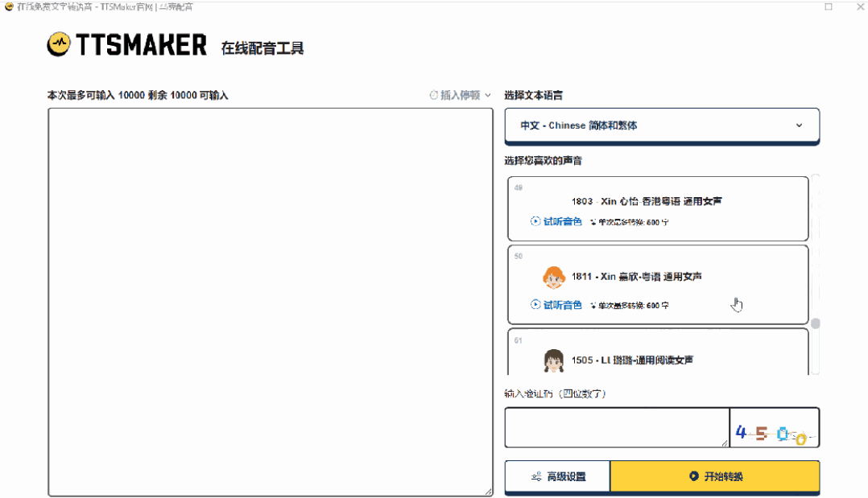The height and width of the screenshot is (498, 868).
Task: Click the TTSMaker logo icon
Action: click(59, 44)
